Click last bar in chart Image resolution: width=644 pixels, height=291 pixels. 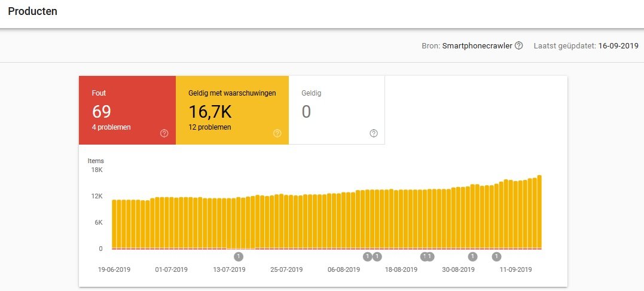(x=539, y=212)
